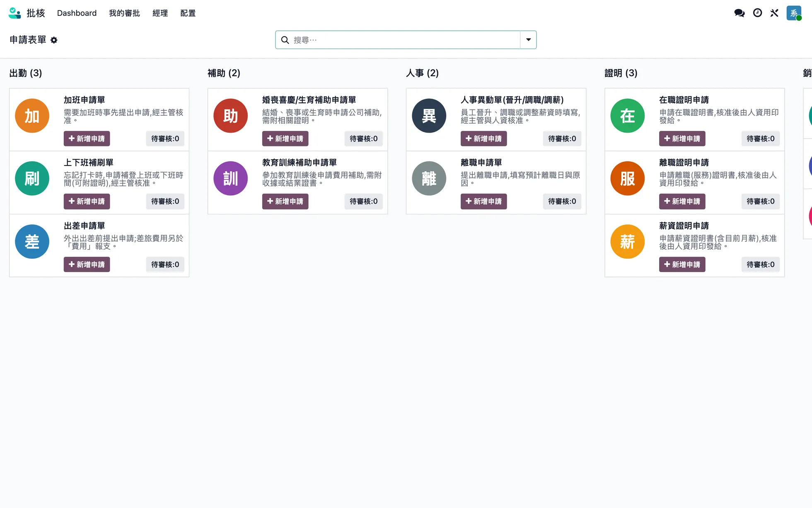Screen dimensions: 812x508
Task: Click the 出勤 (3) column header
Action: [x=26, y=73]
